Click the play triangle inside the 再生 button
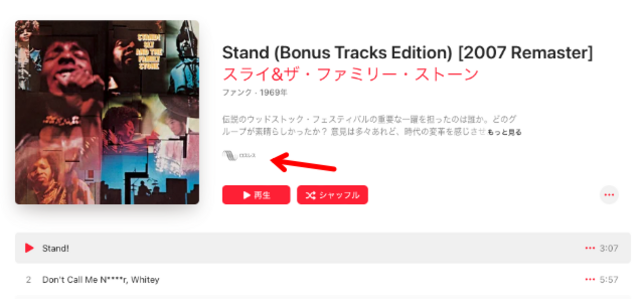The width and height of the screenshot is (644, 299). click(247, 195)
